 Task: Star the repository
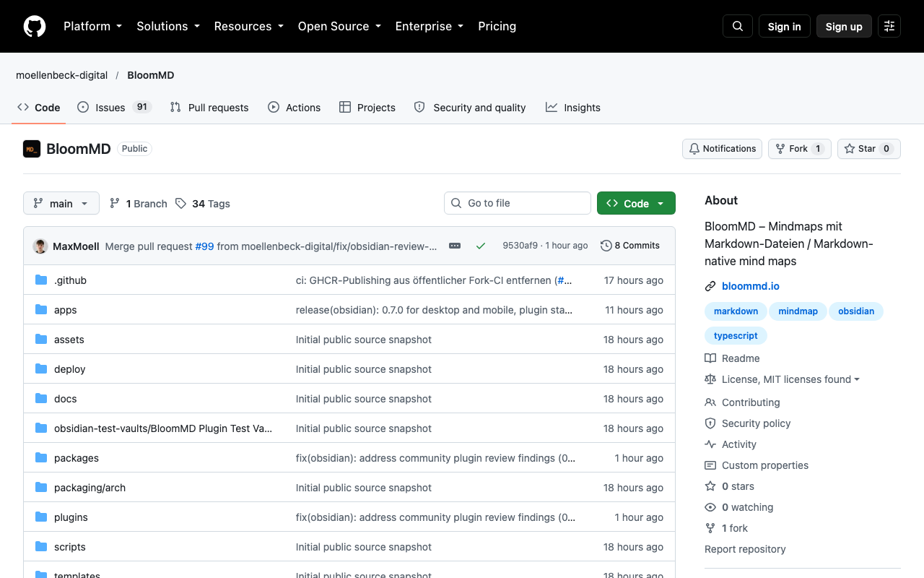(x=869, y=149)
